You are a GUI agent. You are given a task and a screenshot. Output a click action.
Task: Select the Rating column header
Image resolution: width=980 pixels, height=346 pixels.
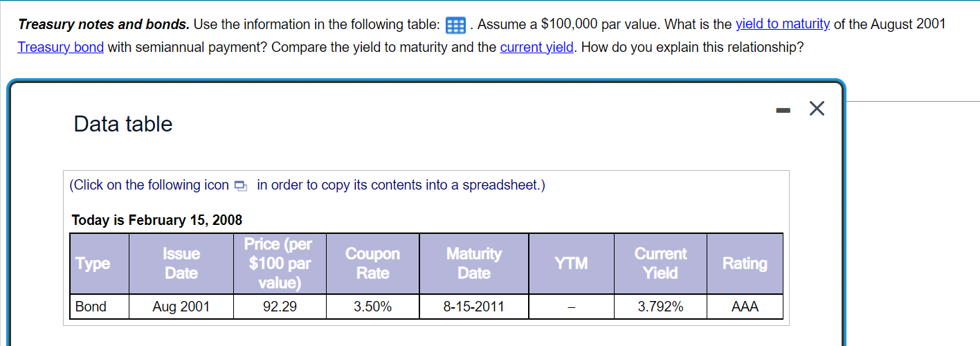pyautogui.click(x=745, y=264)
